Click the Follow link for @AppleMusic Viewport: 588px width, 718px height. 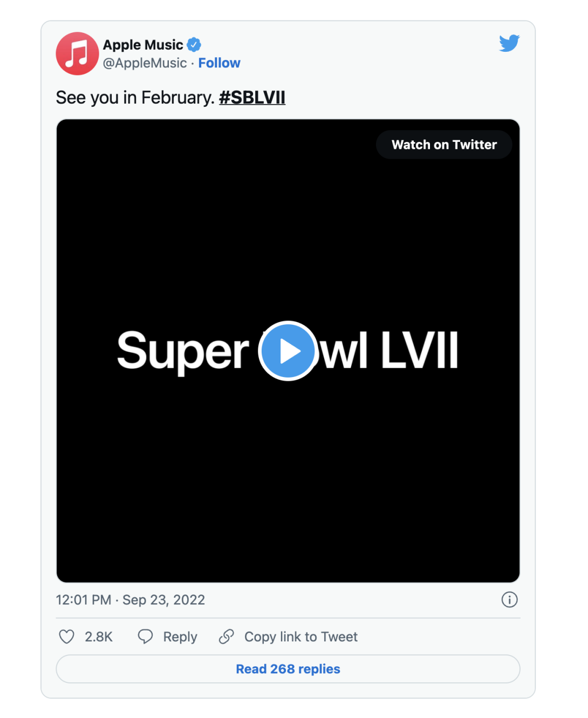tap(219, 63)
